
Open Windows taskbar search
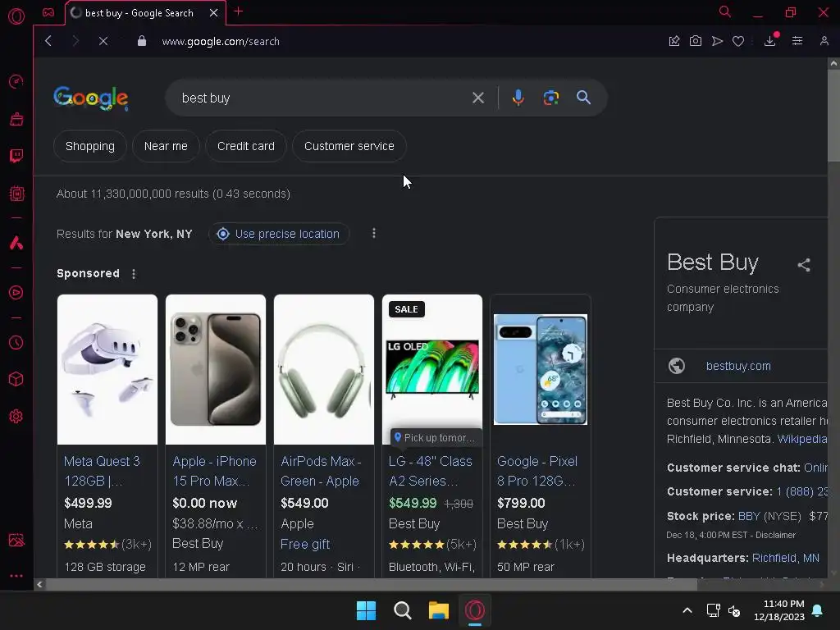(x=402, y=610)
